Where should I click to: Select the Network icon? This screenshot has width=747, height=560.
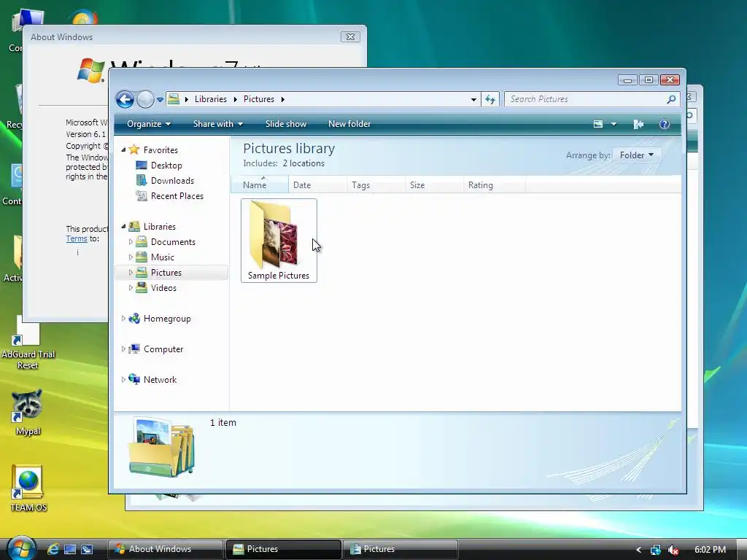coord(134,379)
